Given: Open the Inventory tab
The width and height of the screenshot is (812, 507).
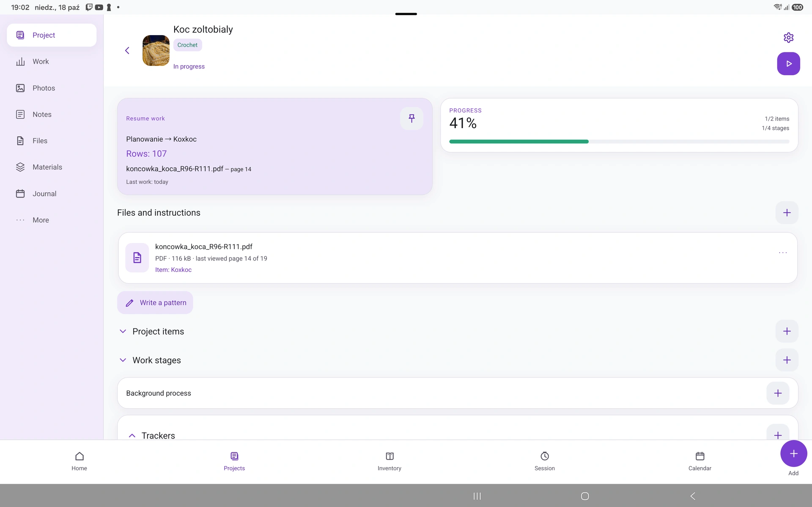Looking at the screenshot, I should (390, 461).
